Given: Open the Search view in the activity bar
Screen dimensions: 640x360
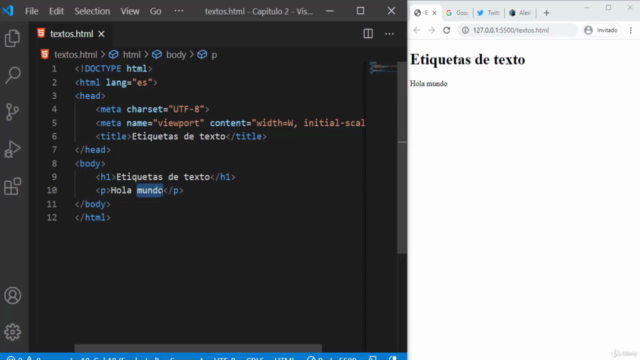Looking at the screenshot, I should click(x=13, y=75).
